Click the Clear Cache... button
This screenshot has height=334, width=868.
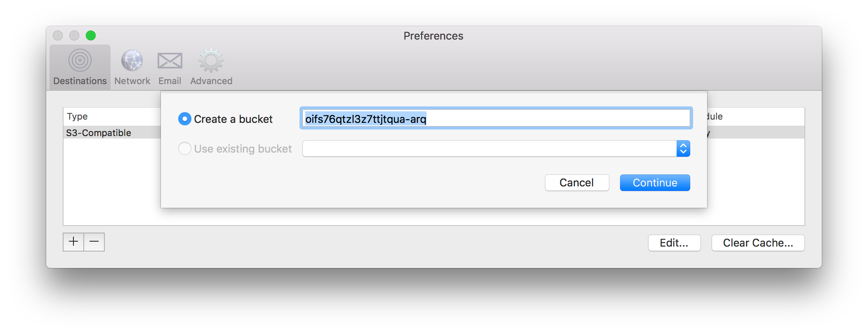758,243
